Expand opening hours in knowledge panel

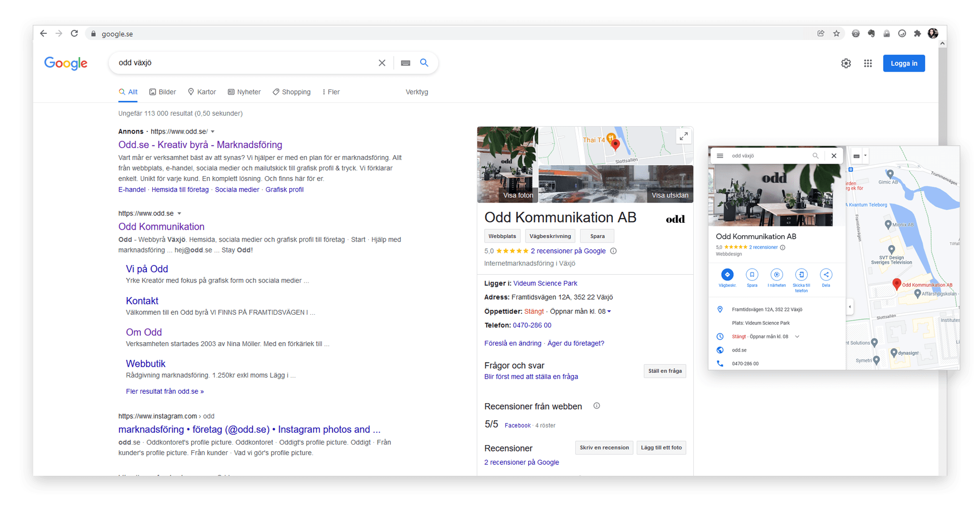point(609,312)
